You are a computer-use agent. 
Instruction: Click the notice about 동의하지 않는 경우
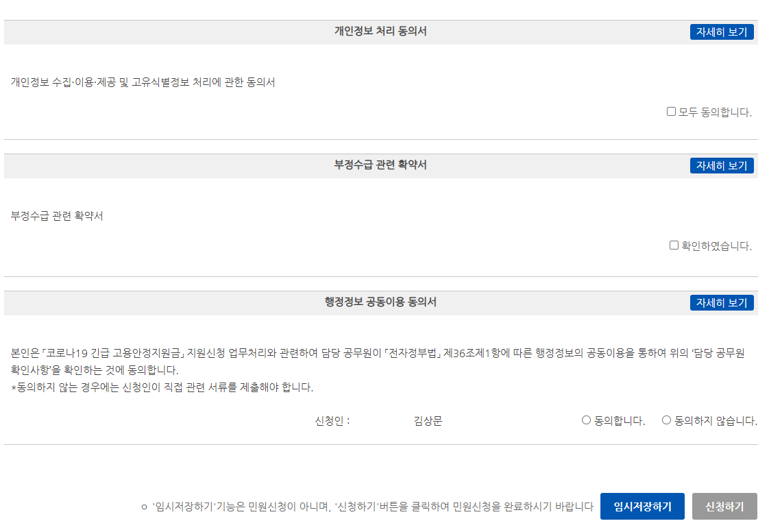pyautogui.click(x=162, y=388)
